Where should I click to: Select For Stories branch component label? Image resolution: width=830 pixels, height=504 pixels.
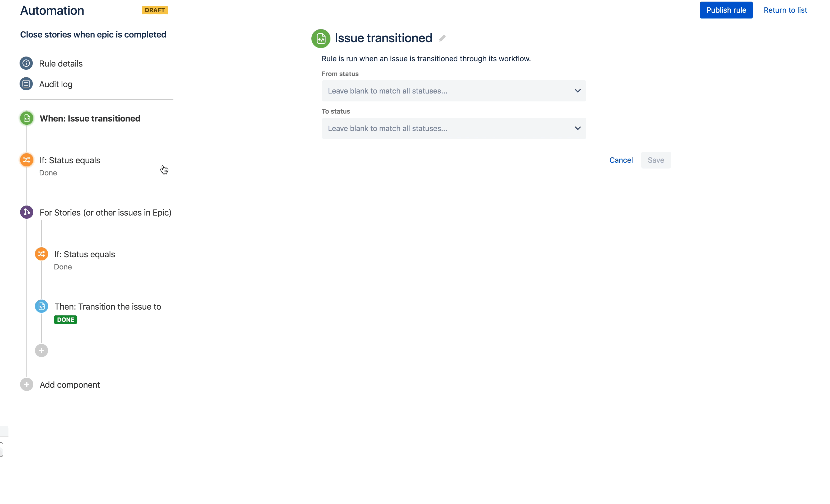[105, 212]
